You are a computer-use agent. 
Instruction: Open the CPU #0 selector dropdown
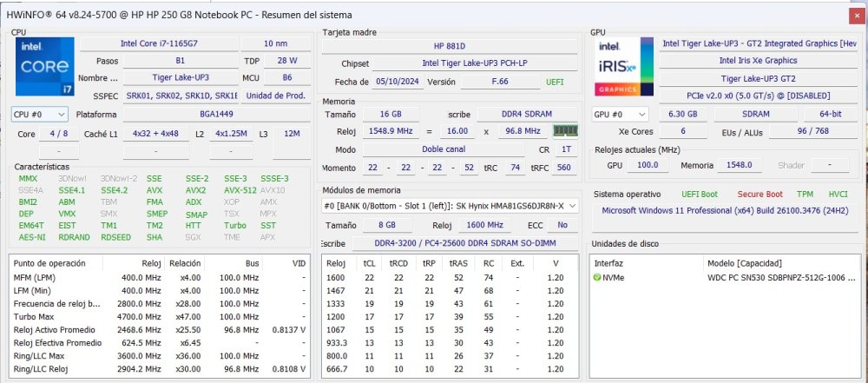coord(40,115)
